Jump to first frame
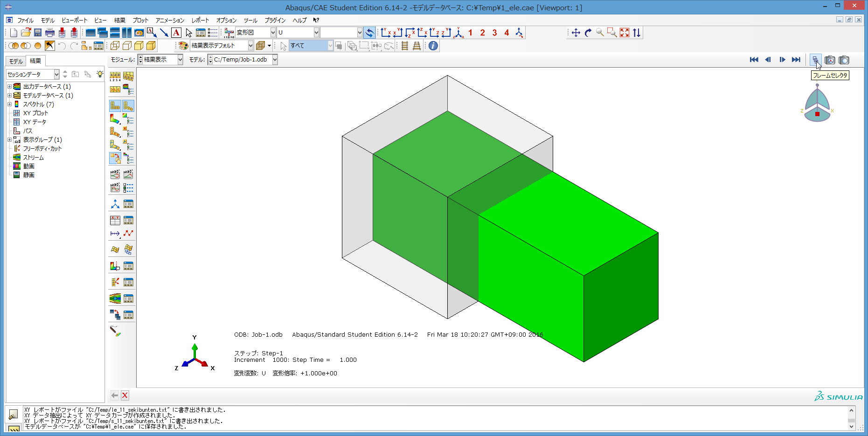868x436 pixels. (754, 60)
